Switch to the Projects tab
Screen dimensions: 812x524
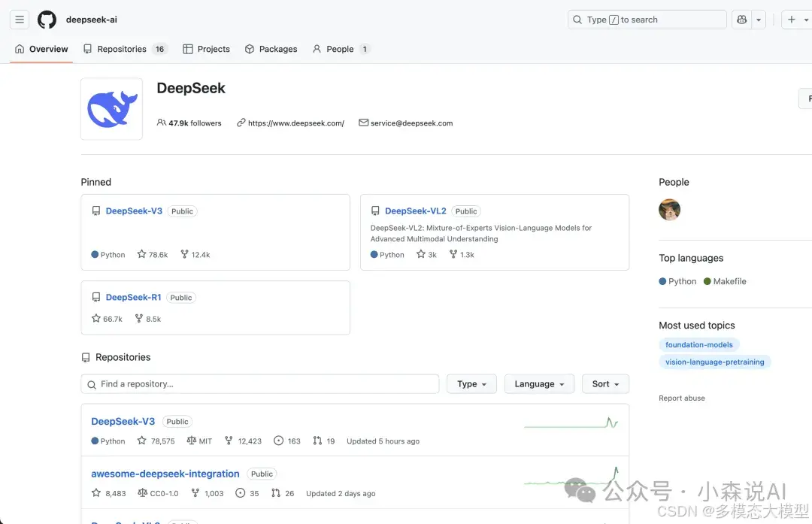(206, 49)
